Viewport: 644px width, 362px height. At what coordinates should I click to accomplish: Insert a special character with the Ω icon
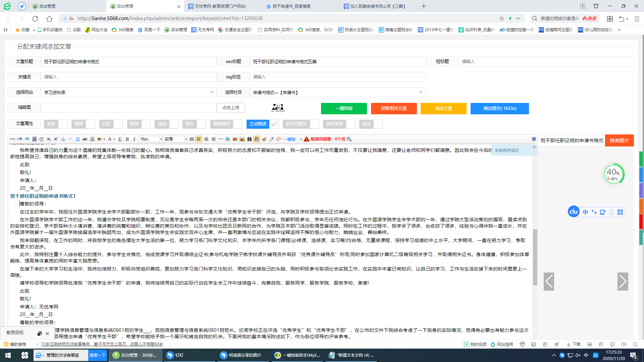pos(78,139)
